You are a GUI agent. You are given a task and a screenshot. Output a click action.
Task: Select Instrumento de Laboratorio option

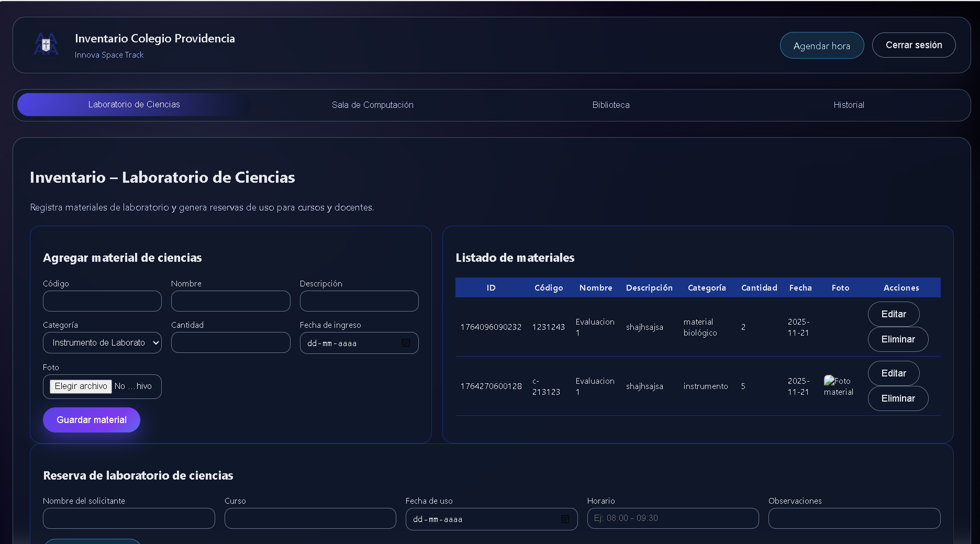(102, 342)
